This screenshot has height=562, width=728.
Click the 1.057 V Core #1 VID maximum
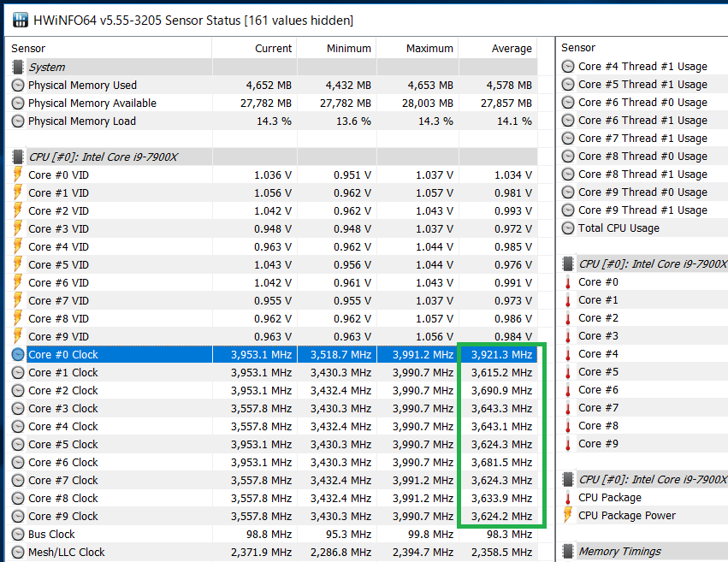(434, 193)
